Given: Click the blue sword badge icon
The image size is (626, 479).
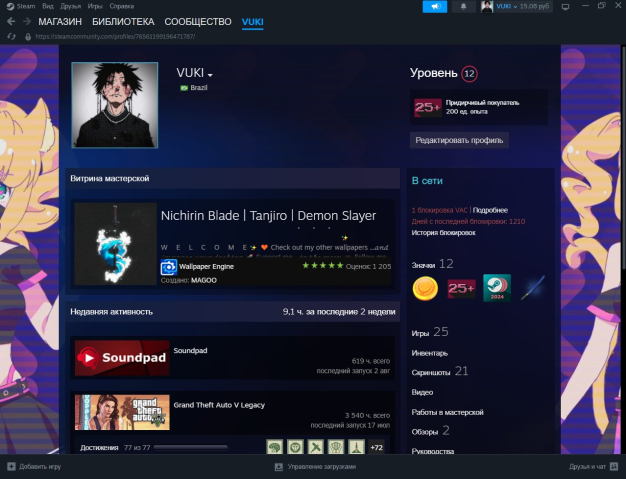Looking at the screenshot, I should (531, 288).
